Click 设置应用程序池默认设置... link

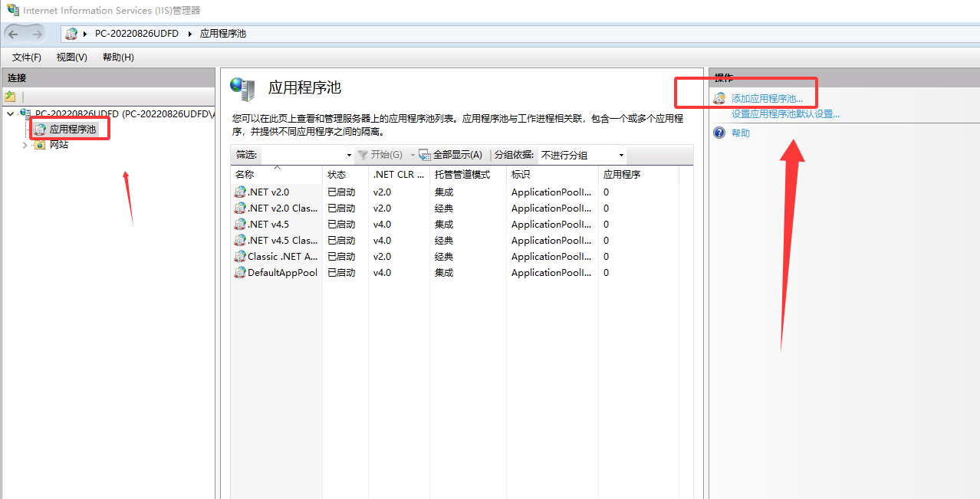click(785, 114)
